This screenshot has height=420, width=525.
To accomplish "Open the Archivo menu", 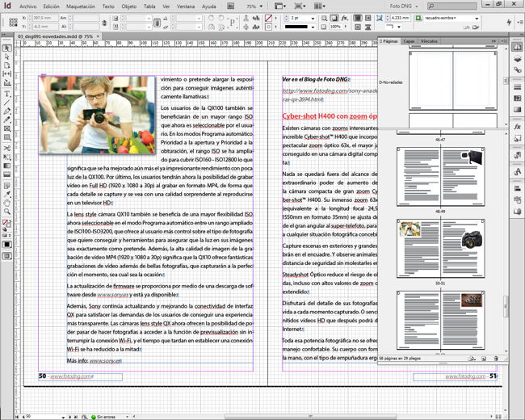I will (x=27, y=6).
